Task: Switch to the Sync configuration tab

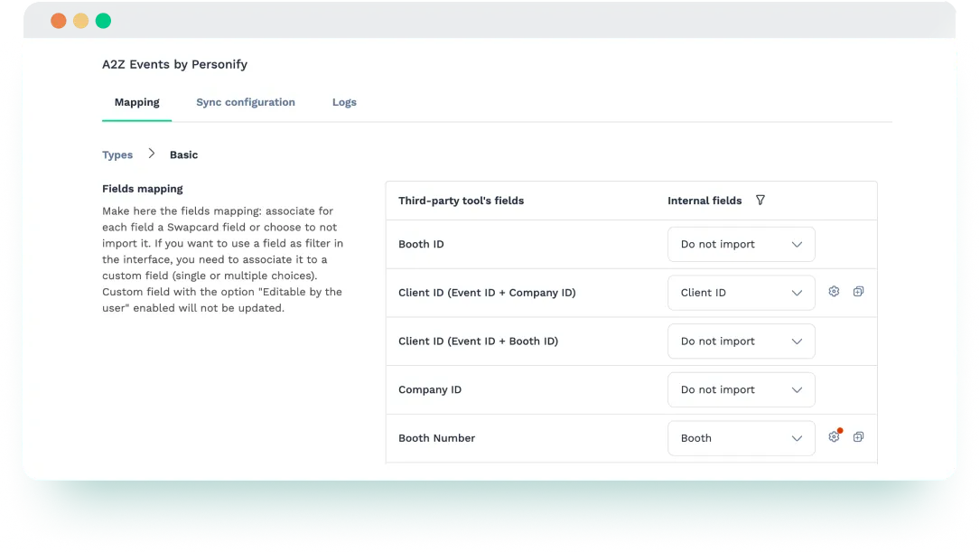Action: pos(246,102)
